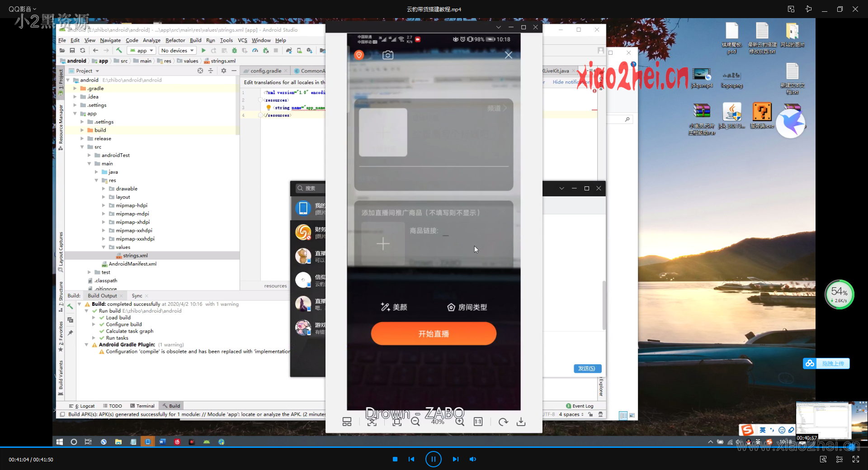Image resolution: width=868 pixels, height=470 pixels.
Task: Pause the video with the round pause button
Action: click(x=433, y=459)
